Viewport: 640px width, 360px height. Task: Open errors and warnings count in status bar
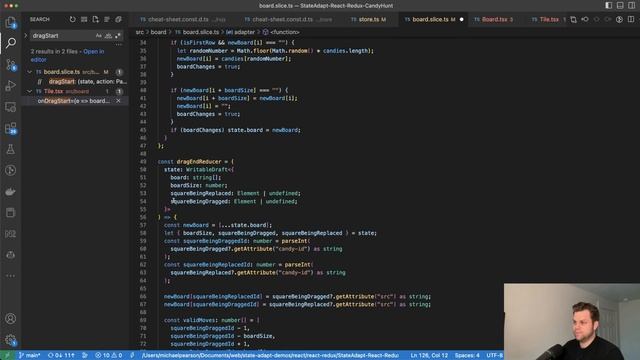pyautogui.click(x=109, y=355)
